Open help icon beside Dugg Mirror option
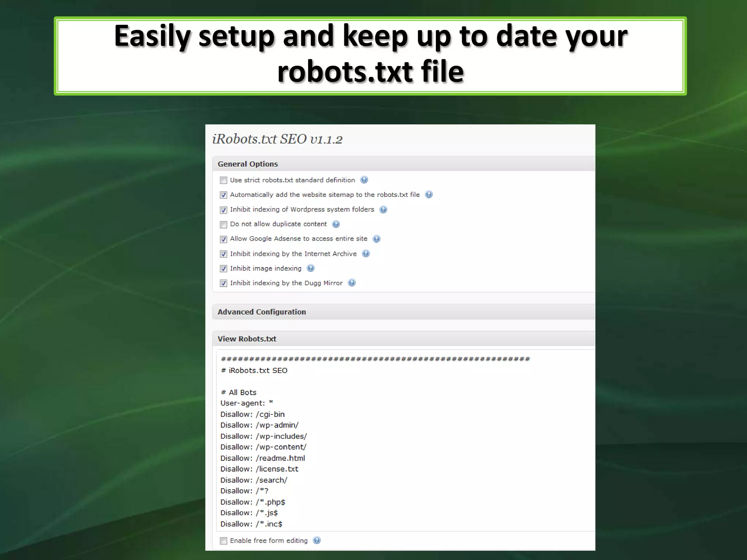This screenshot has height=560, width=747. [x=352, y=283]
